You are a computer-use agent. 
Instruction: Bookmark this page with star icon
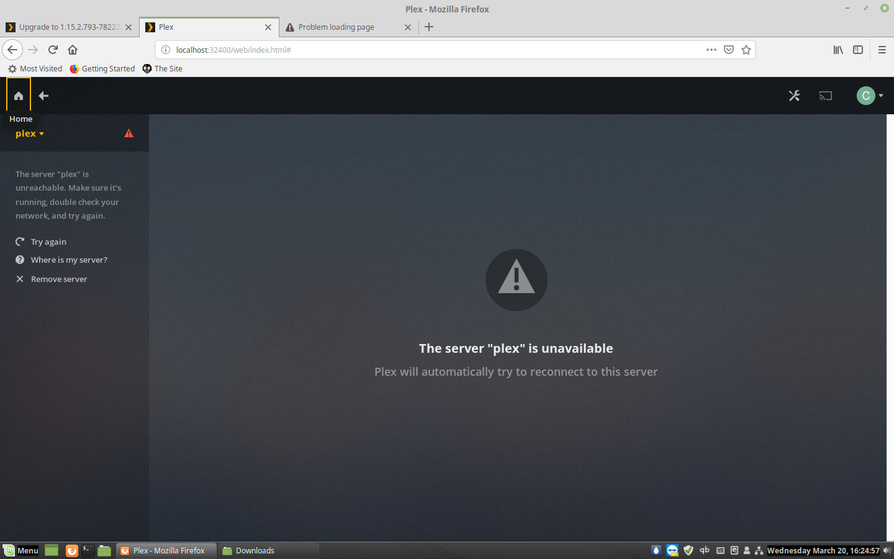pyautogui.click(x=746, y=50)
